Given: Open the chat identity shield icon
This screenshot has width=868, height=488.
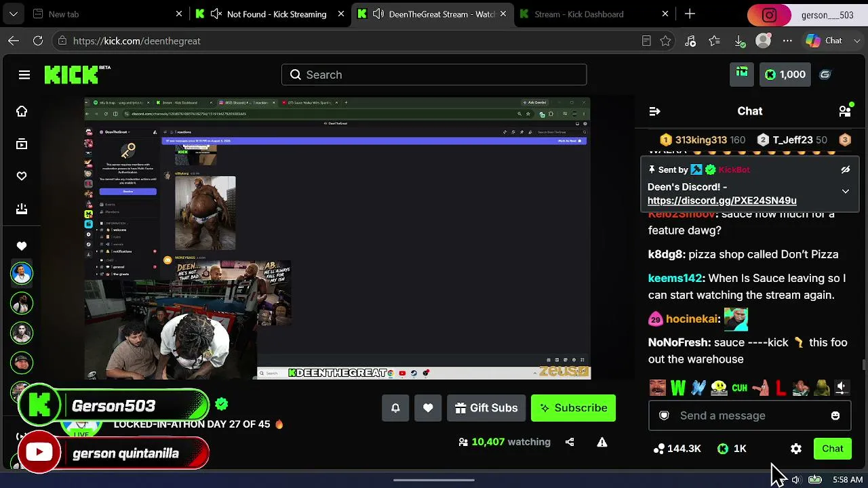Looking at the screenshot, I should pos(665,415).
